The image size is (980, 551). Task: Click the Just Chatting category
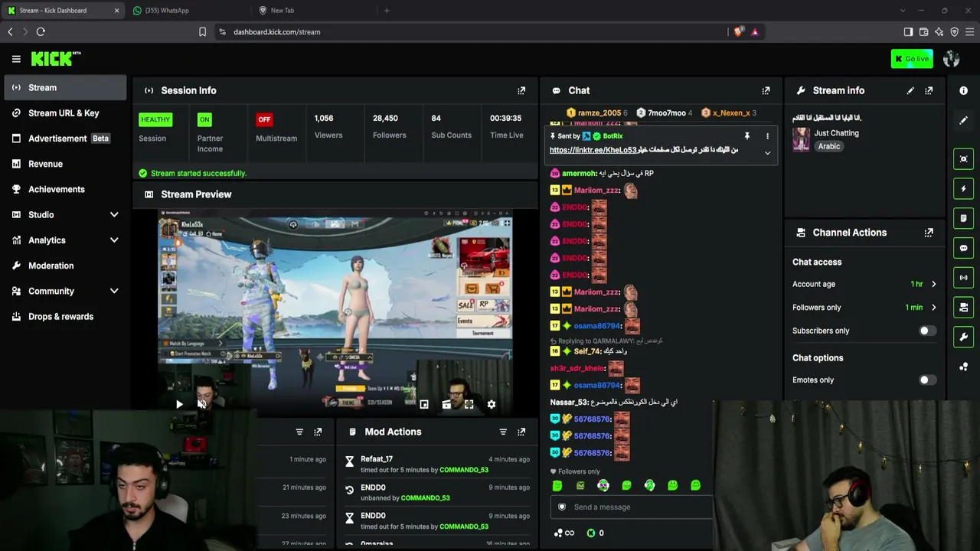(836, 133)
